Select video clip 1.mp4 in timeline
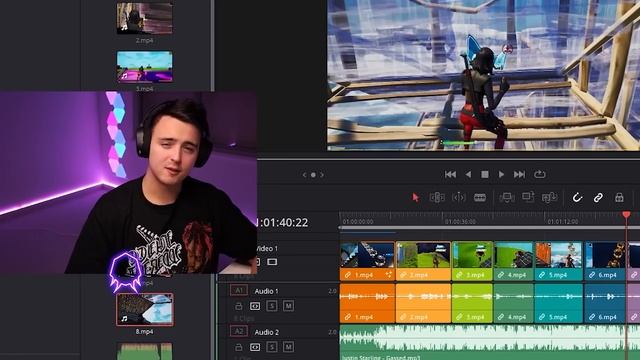 [x=367, y=261]
